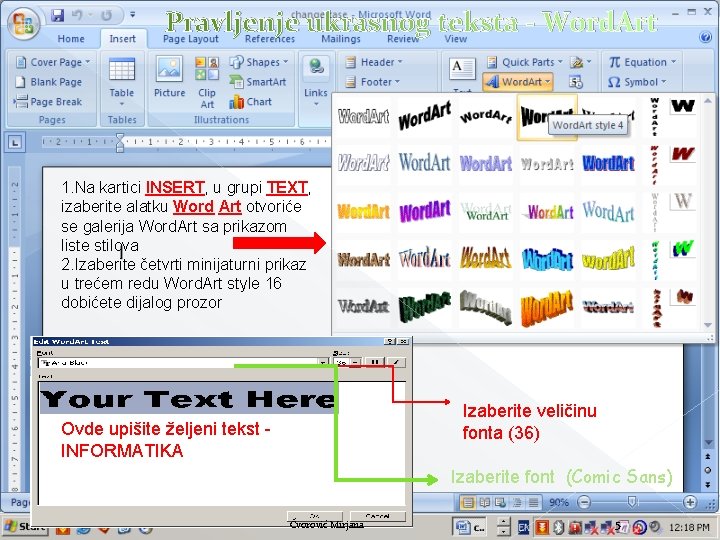Switch to Outline view in status bar
The height and width of the screenshot is (540, 720).
[x=517, y=502]
